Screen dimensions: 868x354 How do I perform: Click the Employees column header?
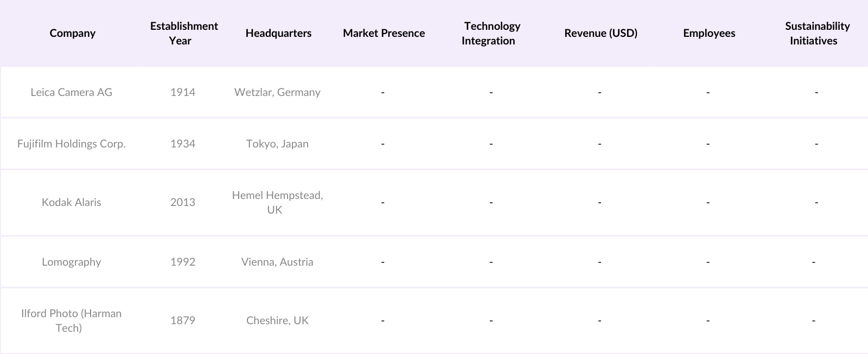pyautogui.click(x=709, y=33)
